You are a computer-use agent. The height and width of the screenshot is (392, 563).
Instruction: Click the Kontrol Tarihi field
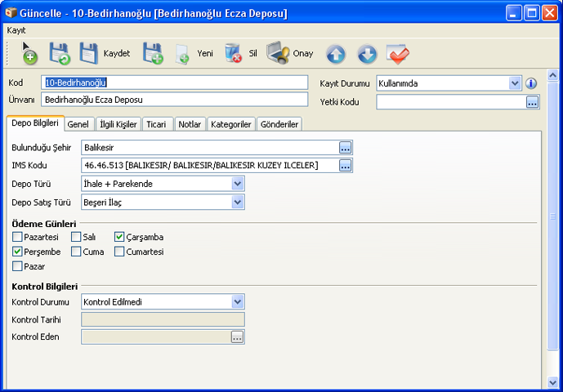(x=163, y=319)
